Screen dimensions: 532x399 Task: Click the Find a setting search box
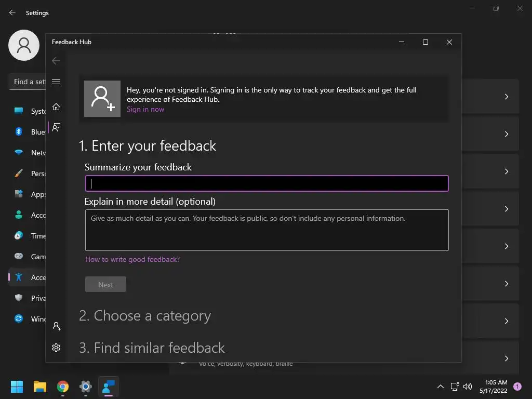27,82
